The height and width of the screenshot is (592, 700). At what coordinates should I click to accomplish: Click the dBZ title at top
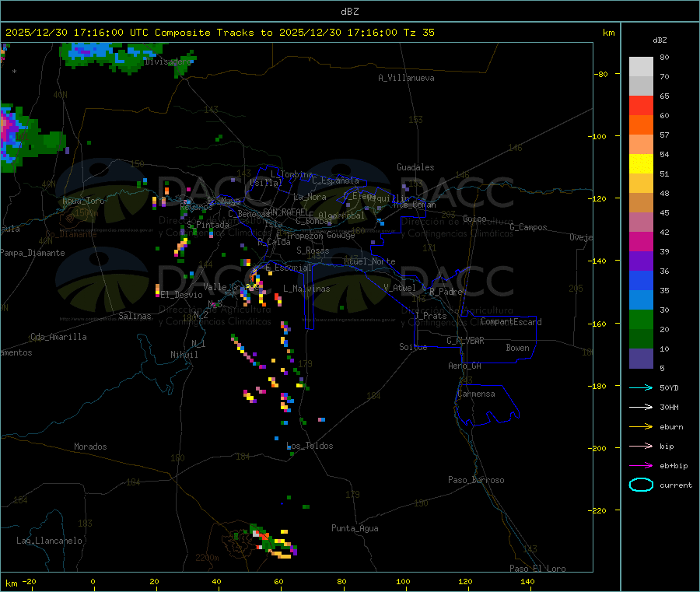pyautogui.click(x=349, y=12)
